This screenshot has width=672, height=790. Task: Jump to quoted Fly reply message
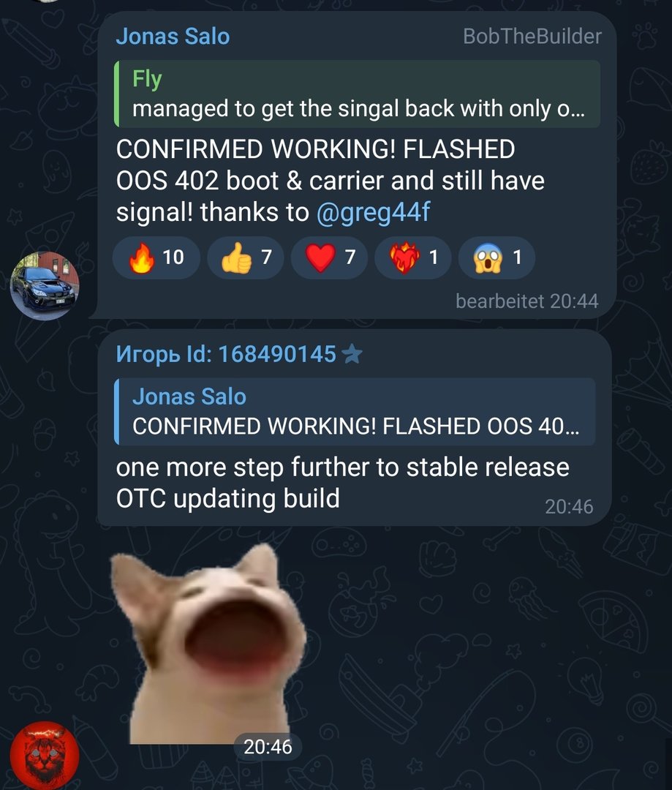click(x=357, y=94)
